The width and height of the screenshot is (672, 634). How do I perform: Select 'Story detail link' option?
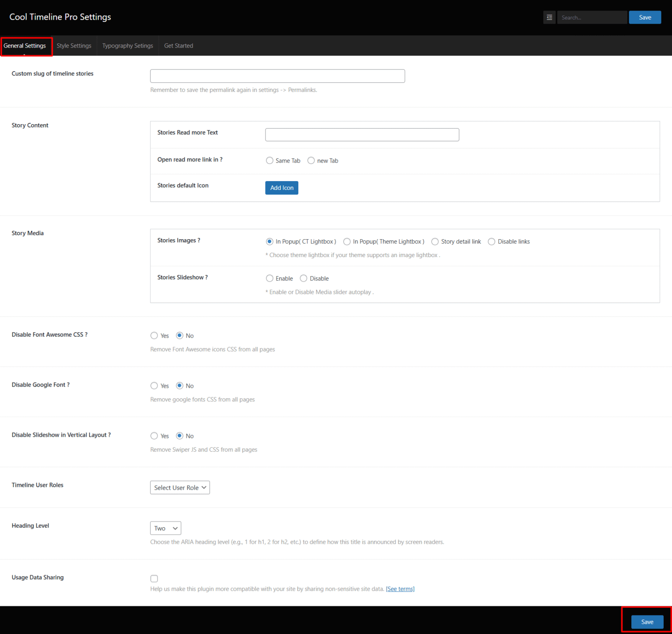coord(435,241)
